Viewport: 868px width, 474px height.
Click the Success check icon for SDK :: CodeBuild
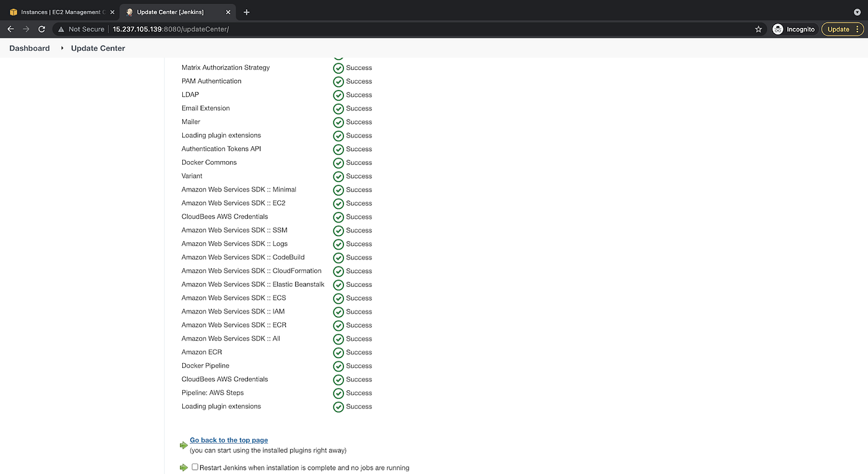pyautogui.click(x=339, y=258)
